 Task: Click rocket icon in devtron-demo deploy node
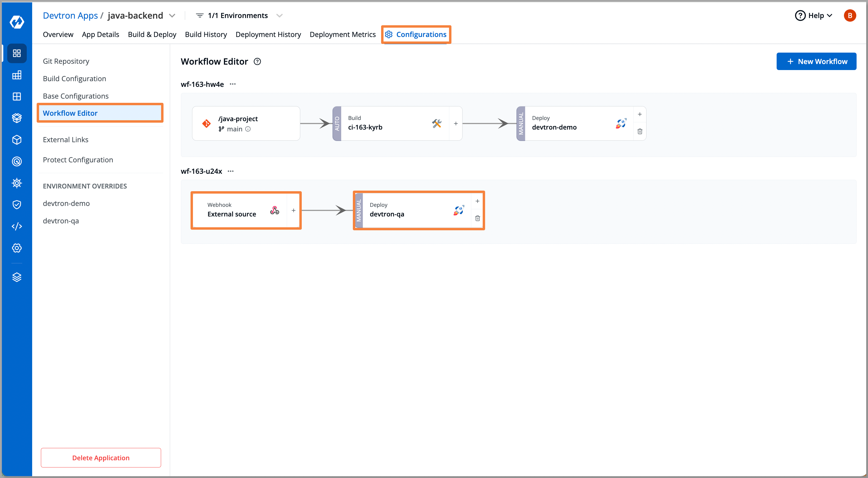[621, 123]
